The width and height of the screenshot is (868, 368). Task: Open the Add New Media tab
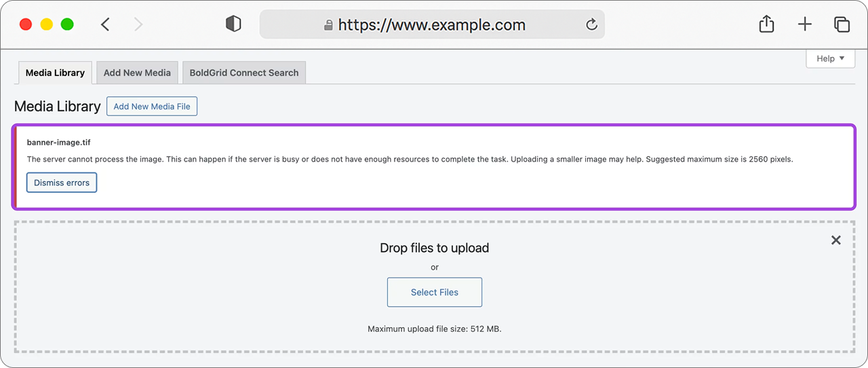point(137,73)
